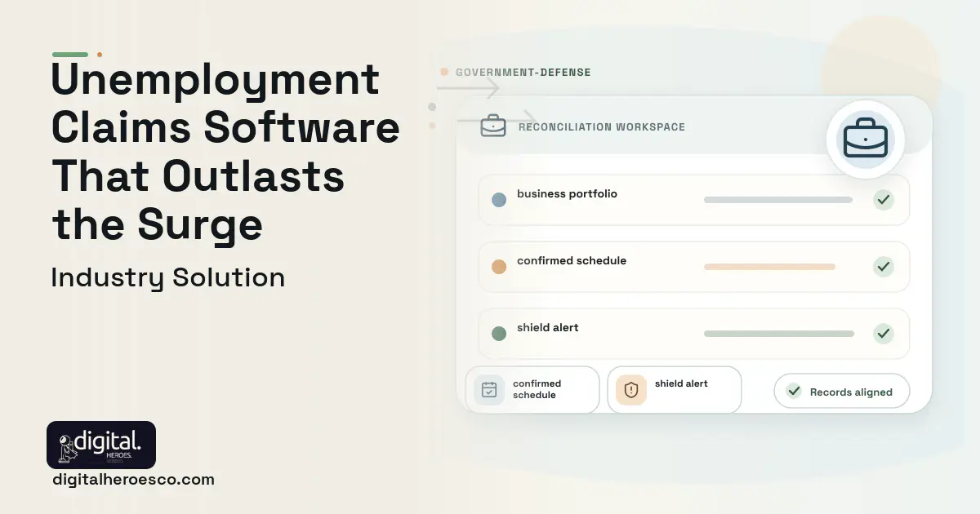Click blue dot beside business portfolio
Viewport: 980px width, 514px height.
(x=499, y=200)
